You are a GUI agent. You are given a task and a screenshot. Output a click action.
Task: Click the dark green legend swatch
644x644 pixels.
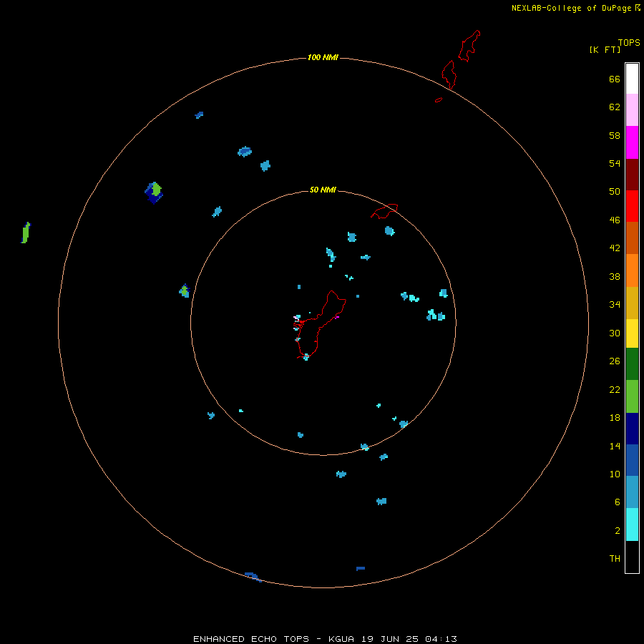632,364
